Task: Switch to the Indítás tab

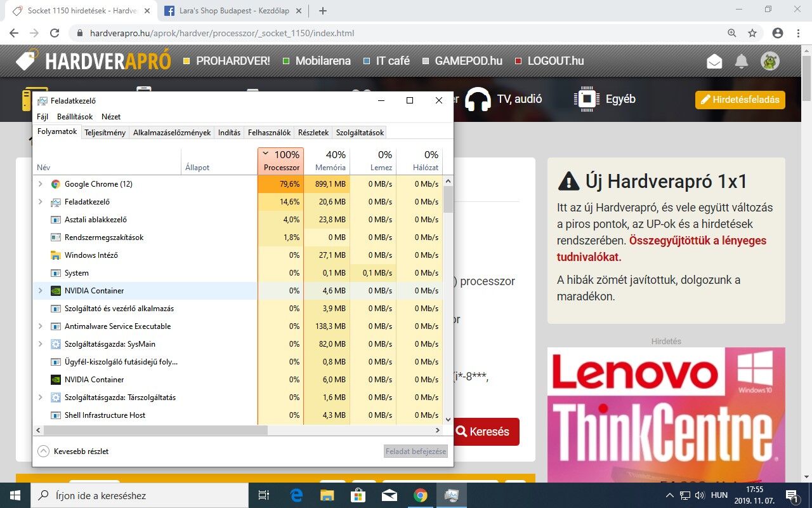Action: (x=230, y=133)
